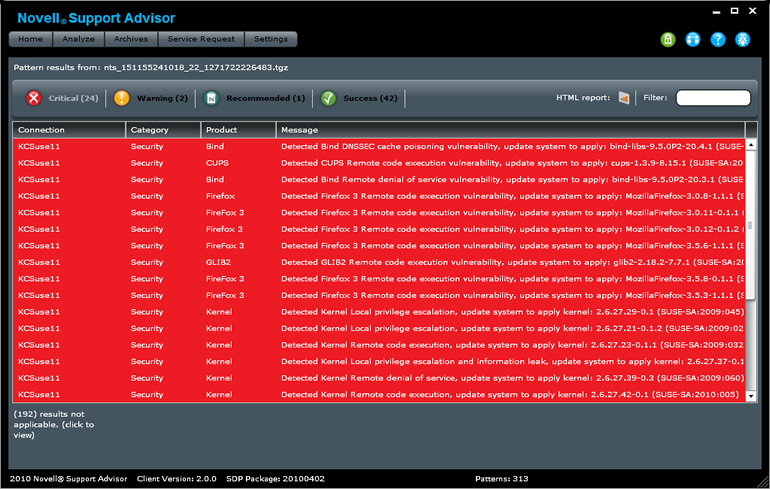The width and height of the screenshot is (770, 489).
Task: Sort by the Product column header
Action: (238, 130)
